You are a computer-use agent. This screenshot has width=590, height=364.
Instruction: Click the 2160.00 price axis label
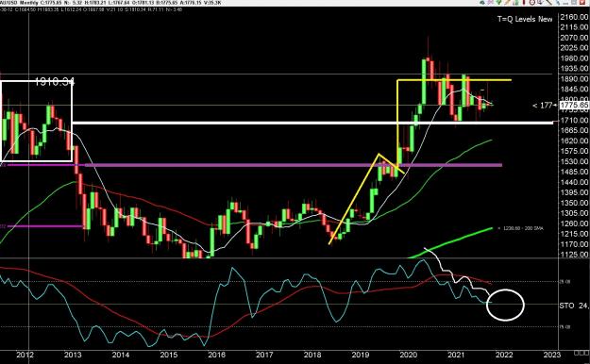(574, 17)
